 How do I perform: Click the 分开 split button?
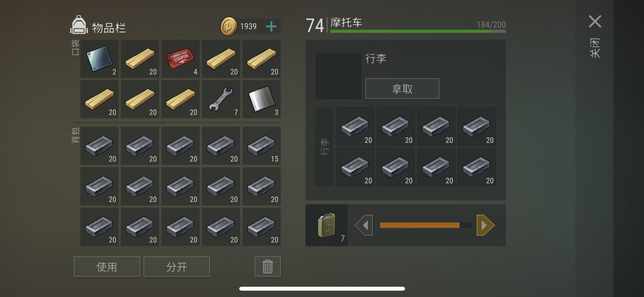coord(177,266)
